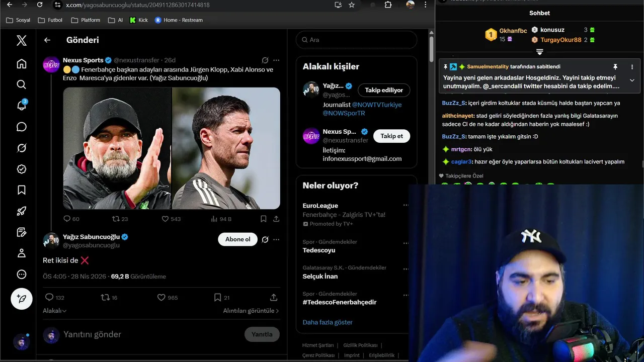
Task: Click Takip ediyor button for Yağız
Action: 384,90
